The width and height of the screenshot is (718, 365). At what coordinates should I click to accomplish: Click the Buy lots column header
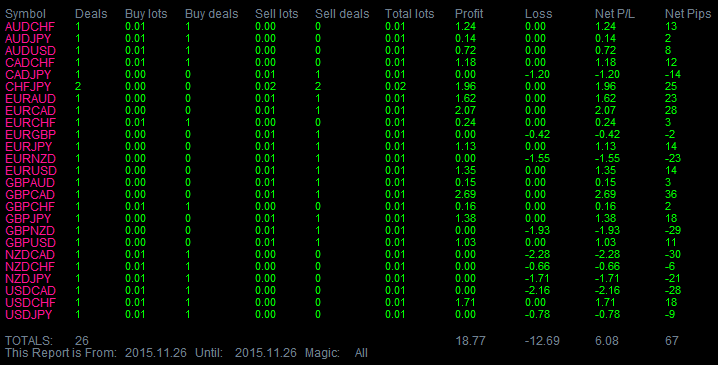coord(146,15)
